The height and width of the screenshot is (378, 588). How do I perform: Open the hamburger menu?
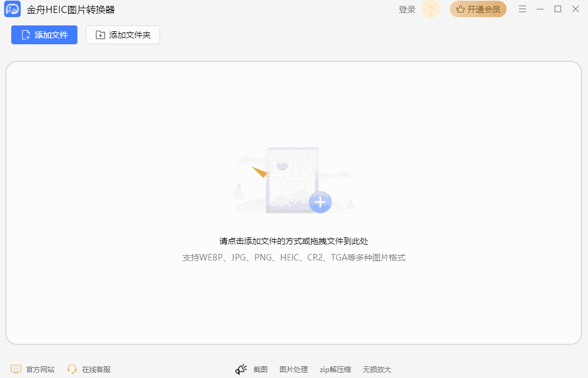tap(522, 9)
